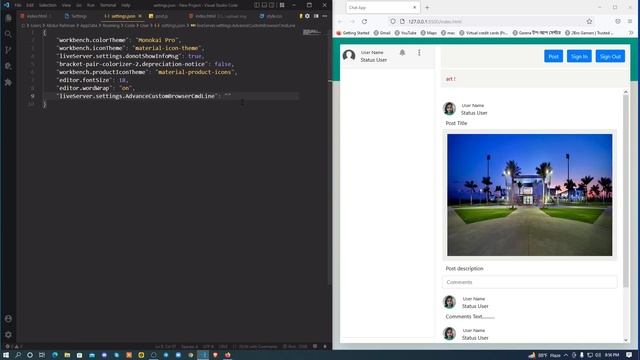Open the Manage gear in VS Code

pos(8,335)
